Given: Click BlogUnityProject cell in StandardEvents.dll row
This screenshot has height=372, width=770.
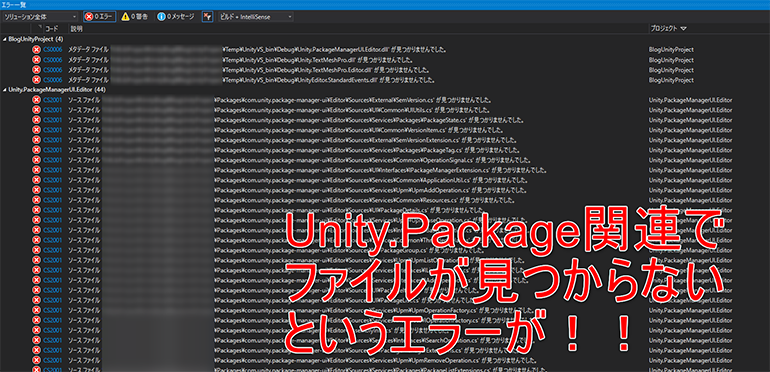Looking at the screenshot, I should tap(671, 80).
